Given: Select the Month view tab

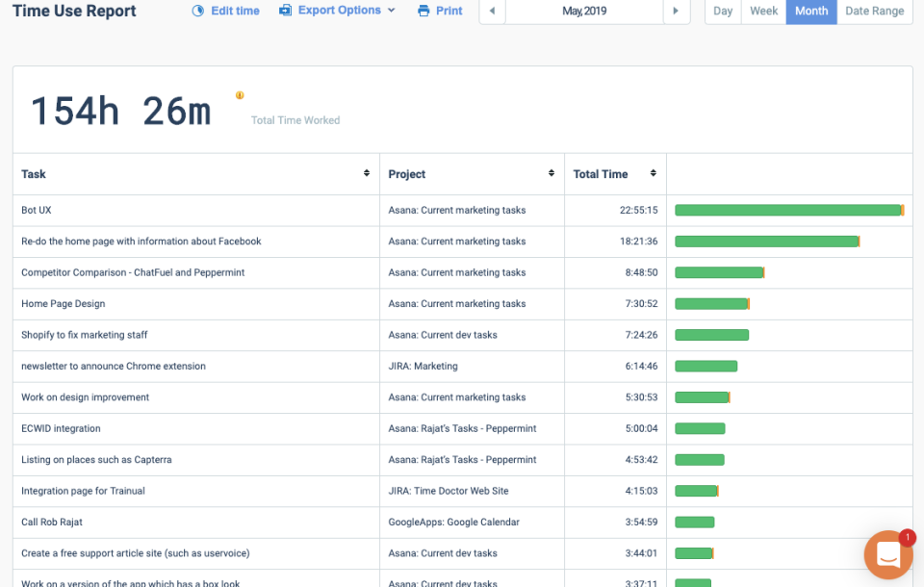Looking at the screenshot, I should [x=811, y=11].
